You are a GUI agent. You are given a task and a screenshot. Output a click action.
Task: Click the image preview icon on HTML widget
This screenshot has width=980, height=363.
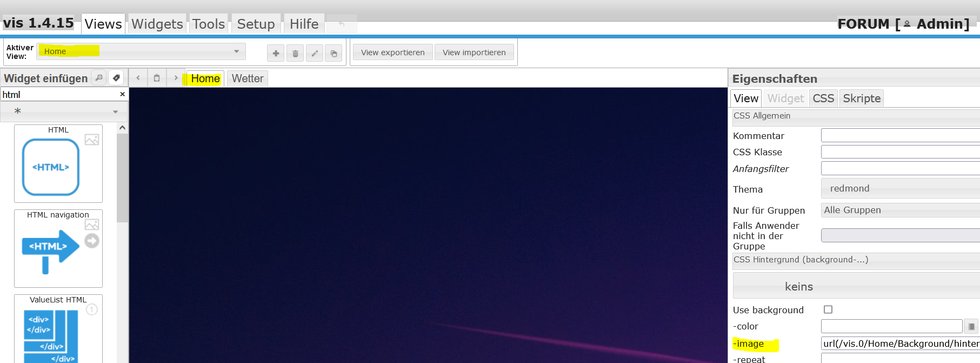click(x=92, y=140)
